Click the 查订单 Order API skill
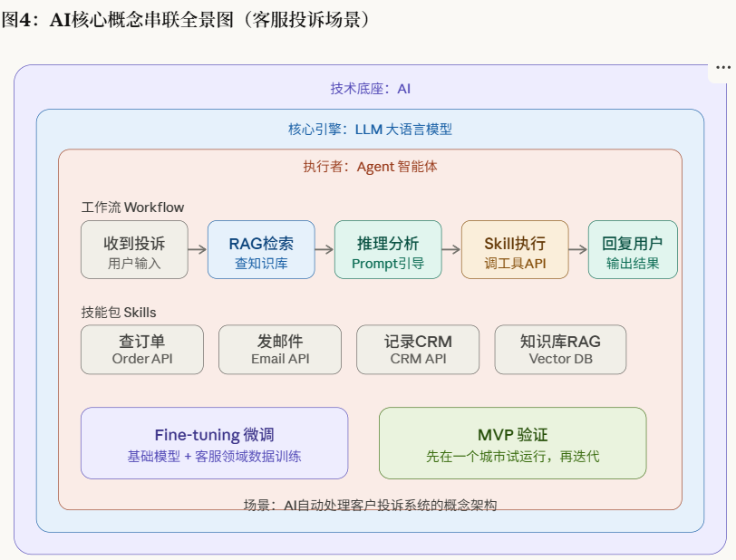The width and height of the screenshot is (736, 560). click(141, 349)
